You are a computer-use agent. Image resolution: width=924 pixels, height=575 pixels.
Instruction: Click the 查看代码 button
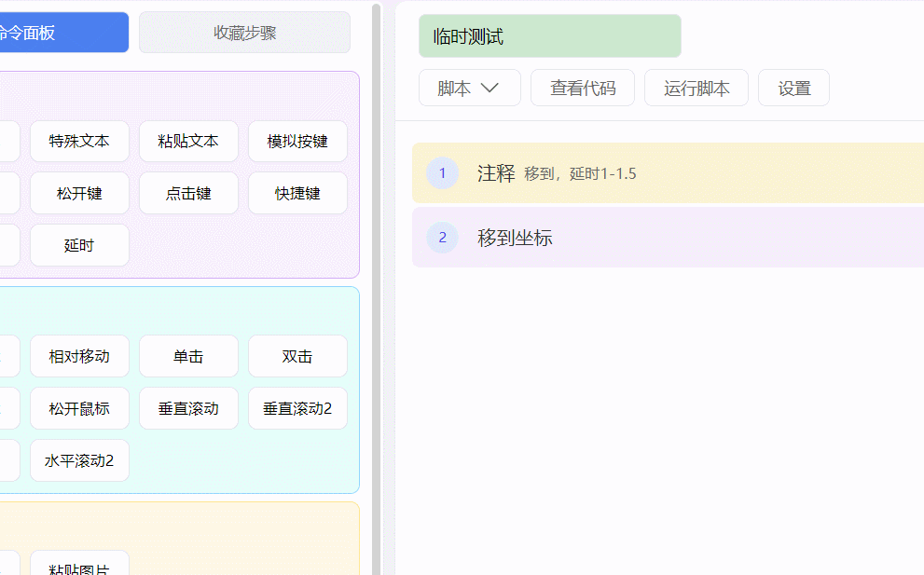point(583,88)
